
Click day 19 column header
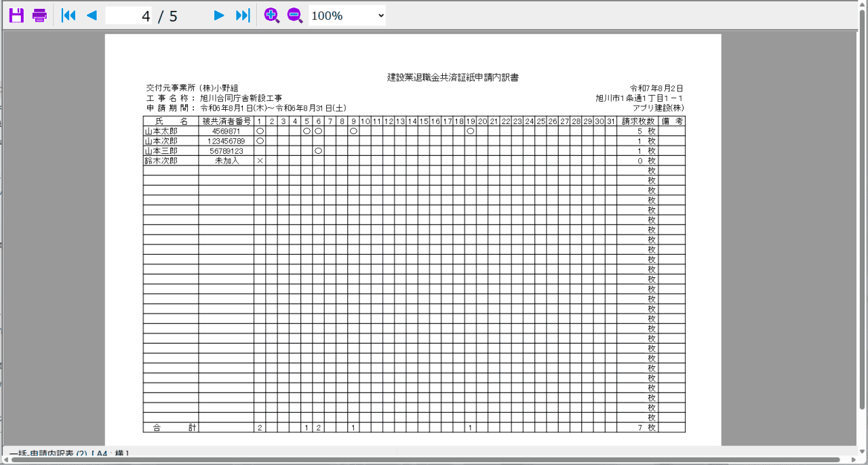click(x=470, y=121)
